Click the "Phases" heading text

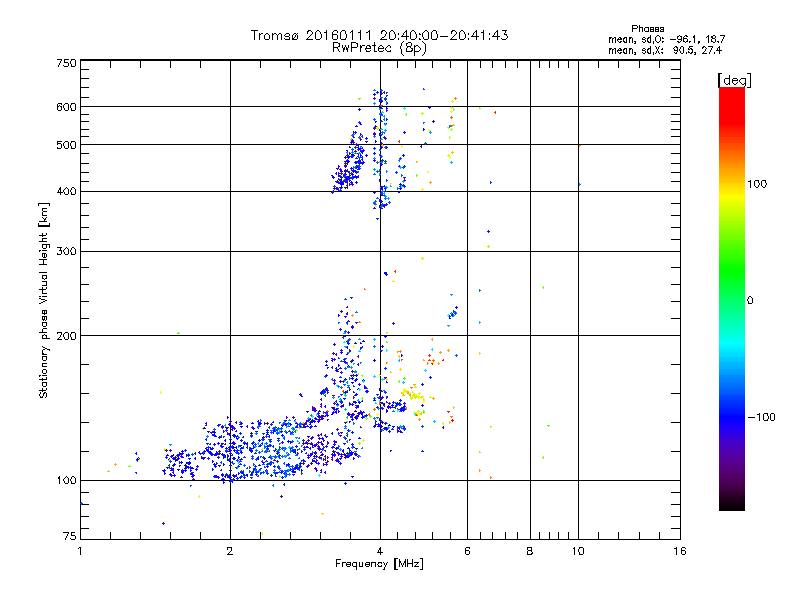pyautogui.click(x=647, y=29)
